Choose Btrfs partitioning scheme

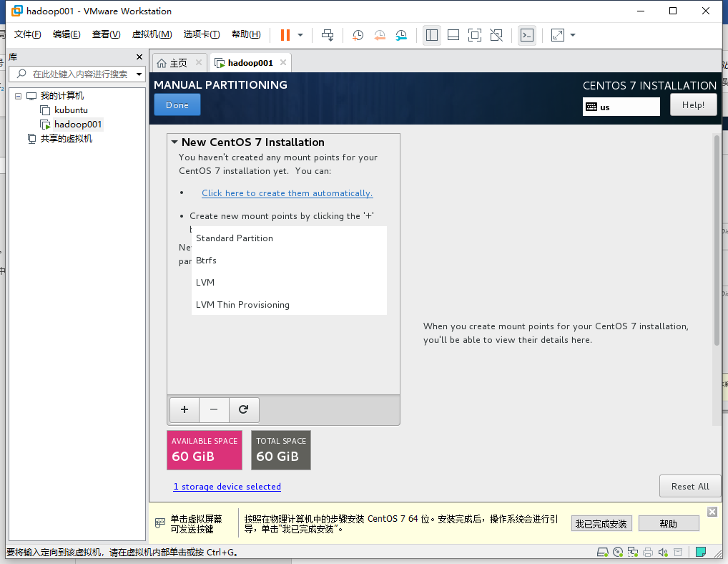pyautogui.click(x=289, y=260)
